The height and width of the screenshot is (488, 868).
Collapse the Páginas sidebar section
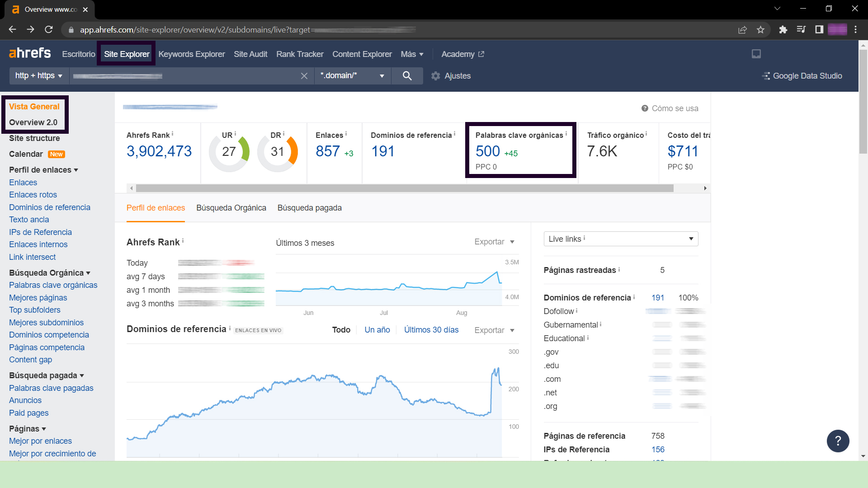[28, 429]
